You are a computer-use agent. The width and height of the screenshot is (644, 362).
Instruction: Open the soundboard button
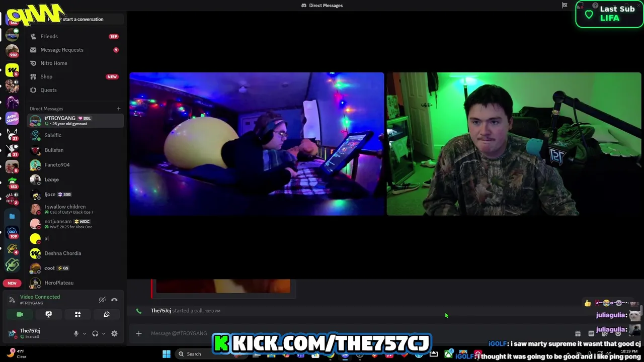point(107,314)
